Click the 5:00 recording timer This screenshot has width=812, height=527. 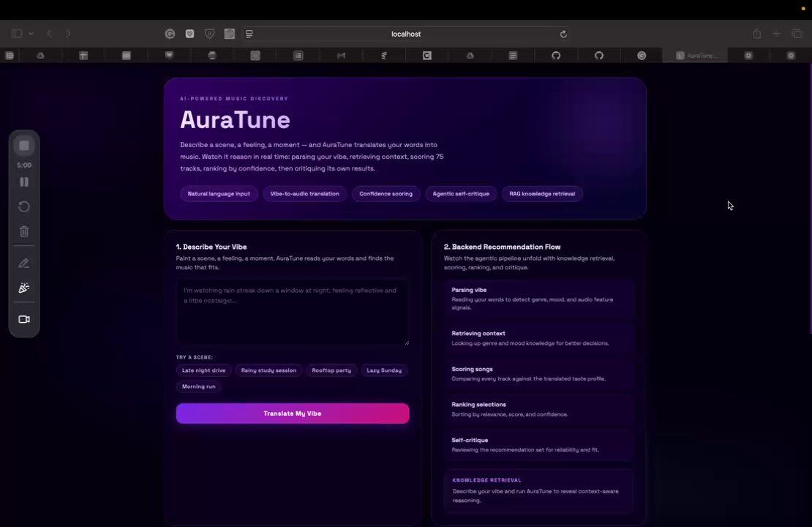24,165
